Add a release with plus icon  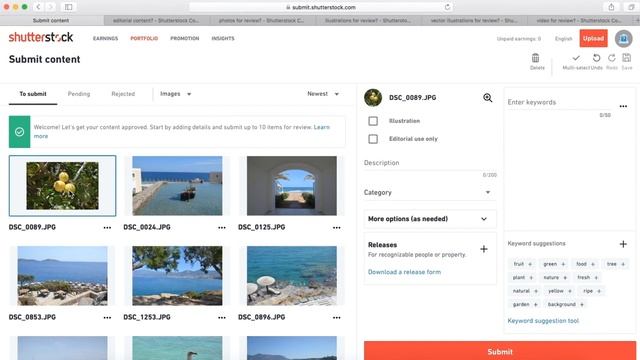484,249
